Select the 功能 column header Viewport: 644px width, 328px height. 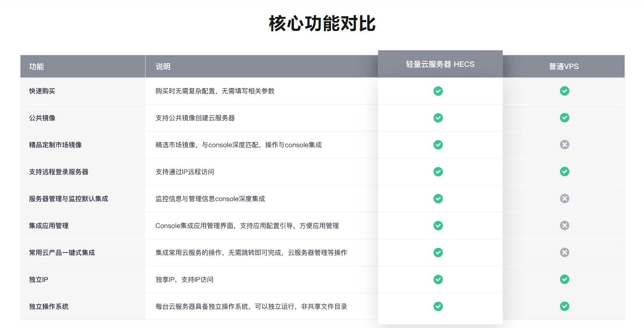coord(83,67)
